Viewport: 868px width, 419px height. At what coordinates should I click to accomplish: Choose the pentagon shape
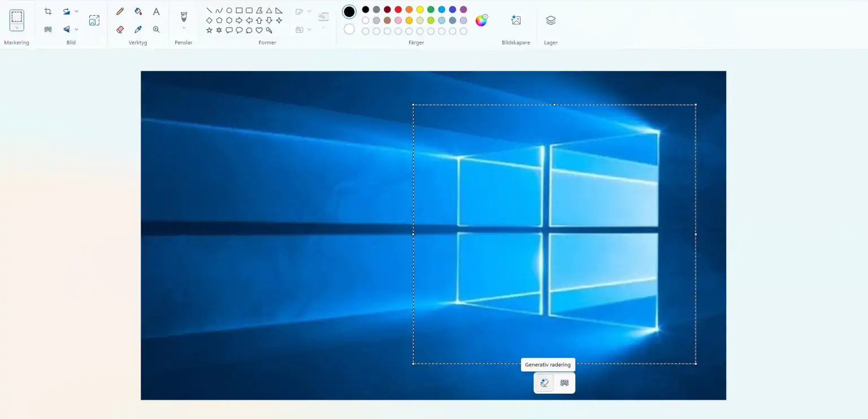pos(219,20)
